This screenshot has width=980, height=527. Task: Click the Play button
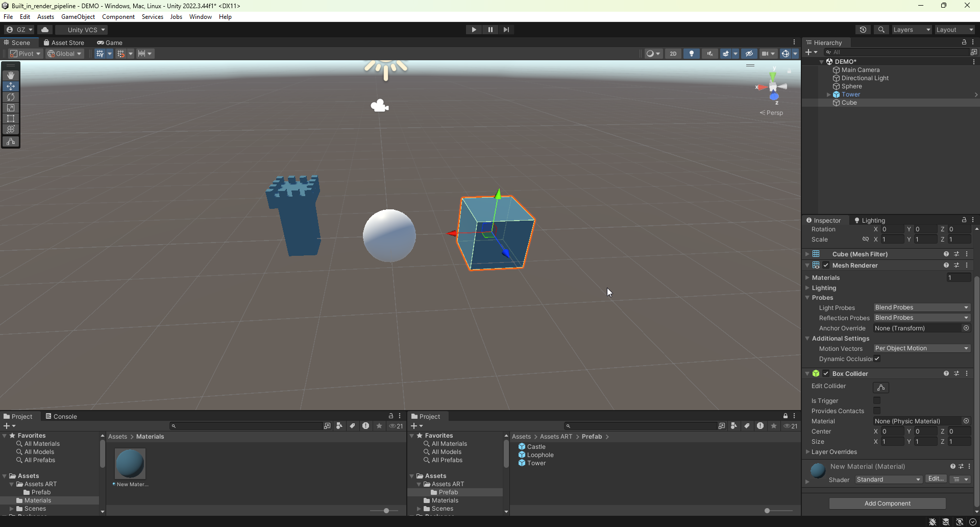click(x=474, y=30)
